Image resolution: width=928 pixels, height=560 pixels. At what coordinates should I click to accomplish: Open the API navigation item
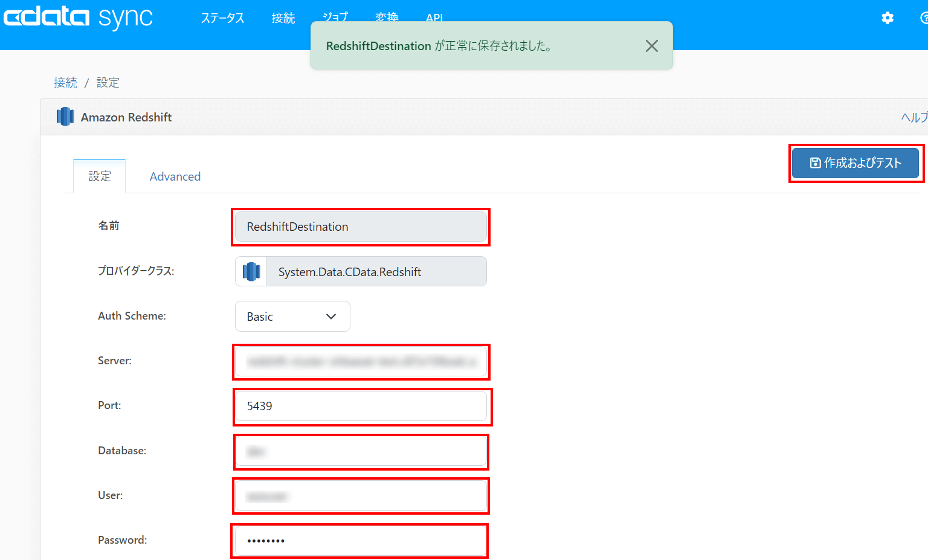pos(433,19)
